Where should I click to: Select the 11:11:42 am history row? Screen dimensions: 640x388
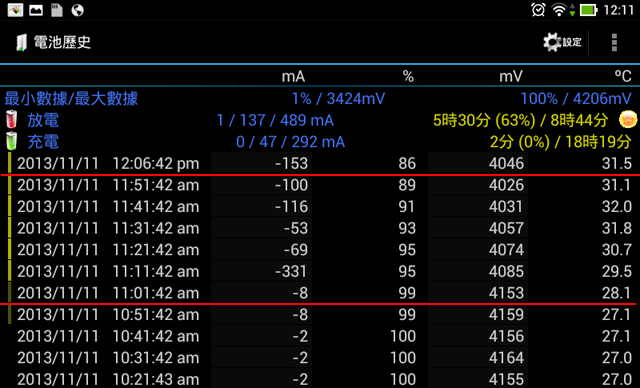click(x=320, y=271)
